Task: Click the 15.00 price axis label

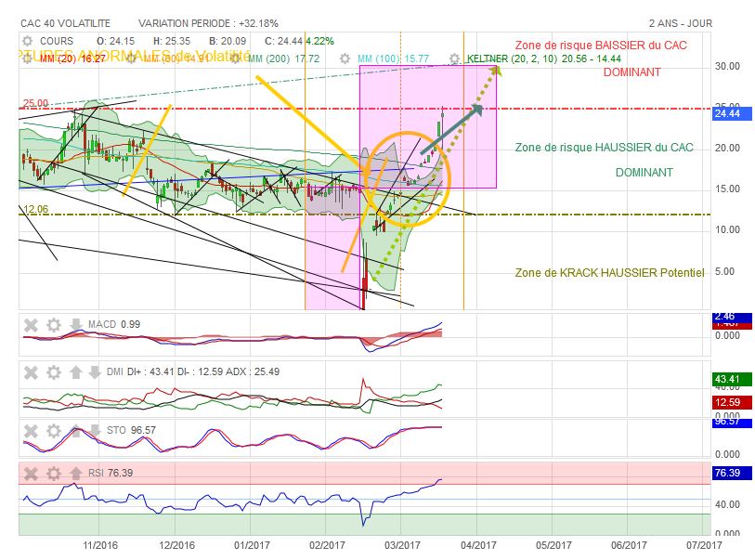Action: pos(727,189)
